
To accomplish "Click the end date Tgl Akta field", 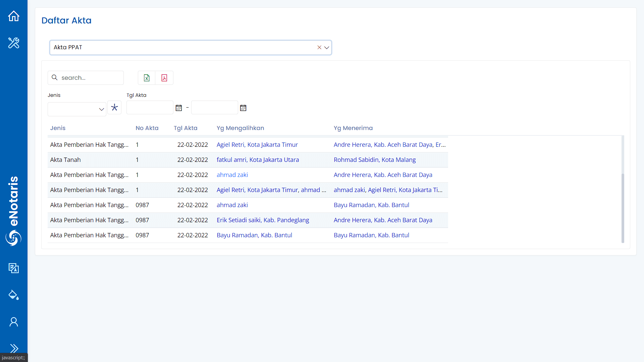I will (x=214, y=108).
